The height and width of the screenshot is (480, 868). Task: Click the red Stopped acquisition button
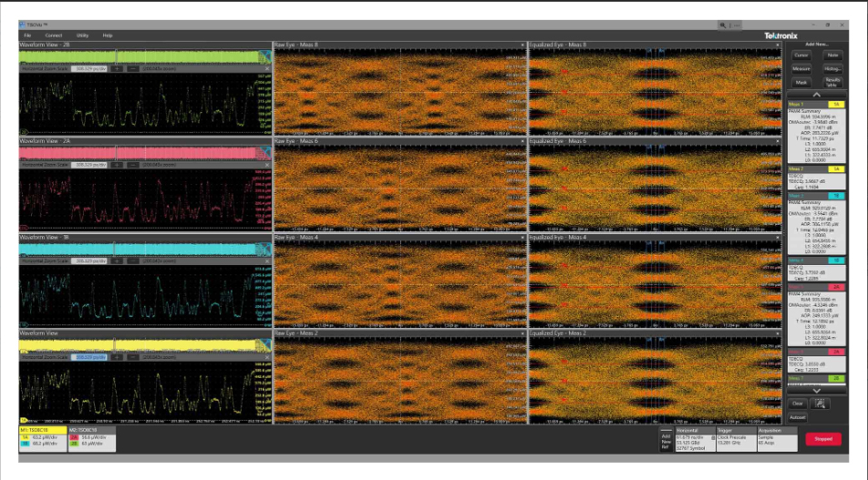point(823,439)
